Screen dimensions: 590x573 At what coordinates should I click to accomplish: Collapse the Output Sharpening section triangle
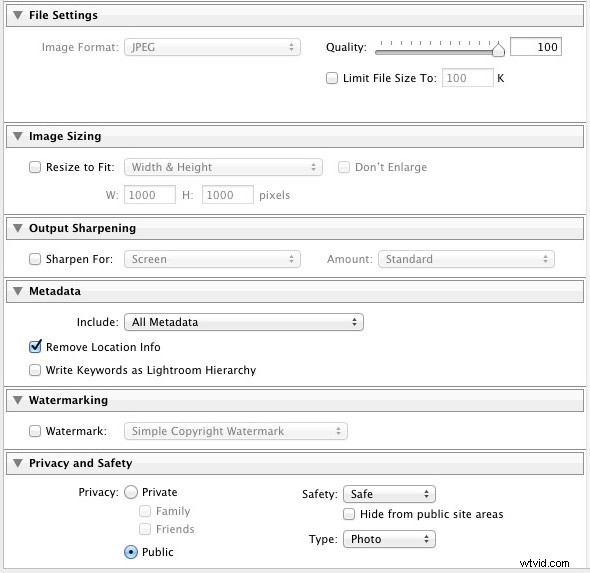(x=18, y=228)
